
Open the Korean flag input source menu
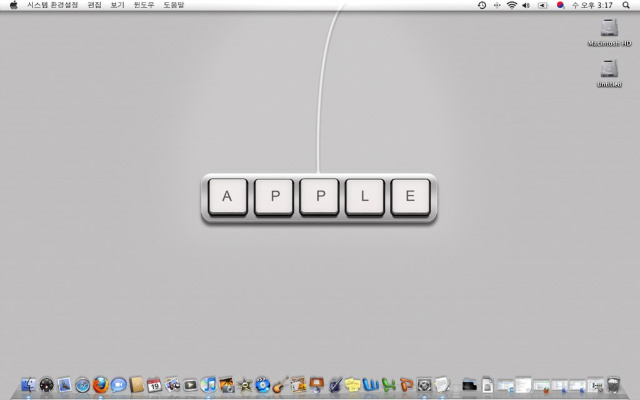(560, 5)
